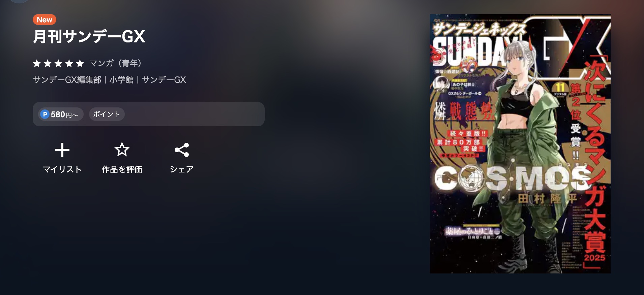The height and width of the screenshot is (295, 644).
Task: Open the サンデーGX magazine label link
Action: click(x=164, y=80)
